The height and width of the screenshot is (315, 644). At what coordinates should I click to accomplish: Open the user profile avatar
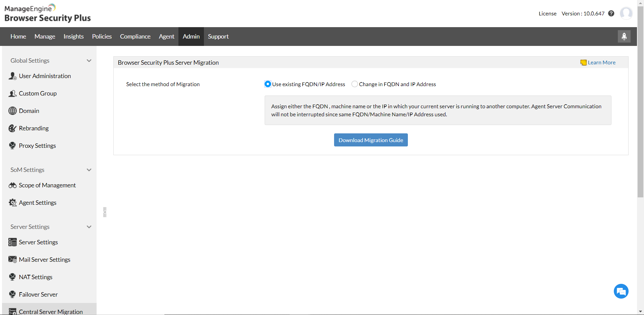pyautogui.click(x=626, y=13)
